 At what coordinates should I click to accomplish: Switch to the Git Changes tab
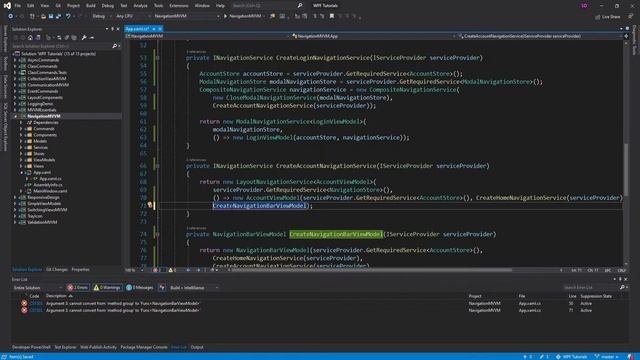pos(57,270)
